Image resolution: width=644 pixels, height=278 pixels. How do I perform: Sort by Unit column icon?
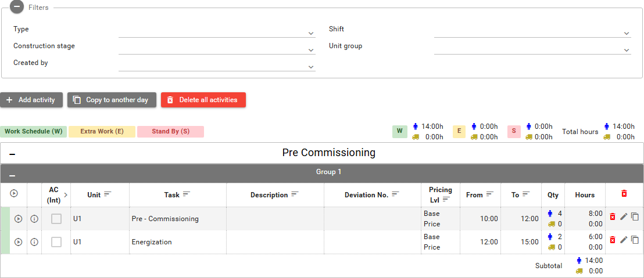(x=108, y=194)
